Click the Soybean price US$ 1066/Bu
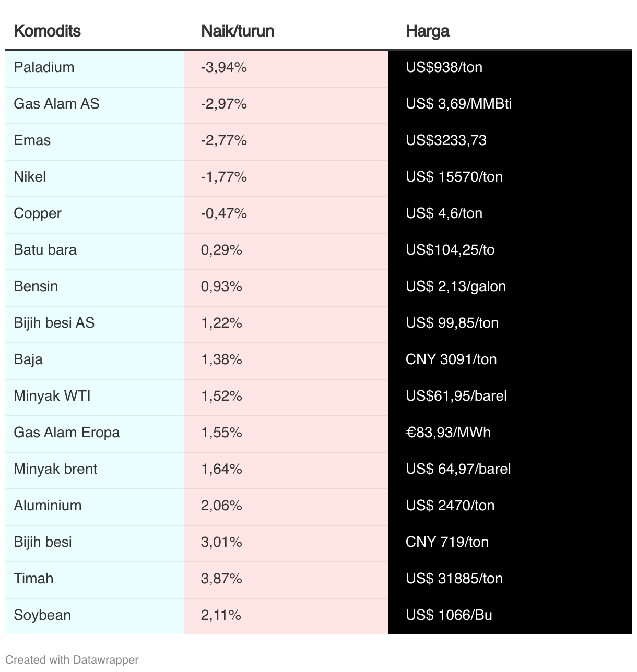The height and width of the screenshot is (672, 637). click(x=449, y=615)
